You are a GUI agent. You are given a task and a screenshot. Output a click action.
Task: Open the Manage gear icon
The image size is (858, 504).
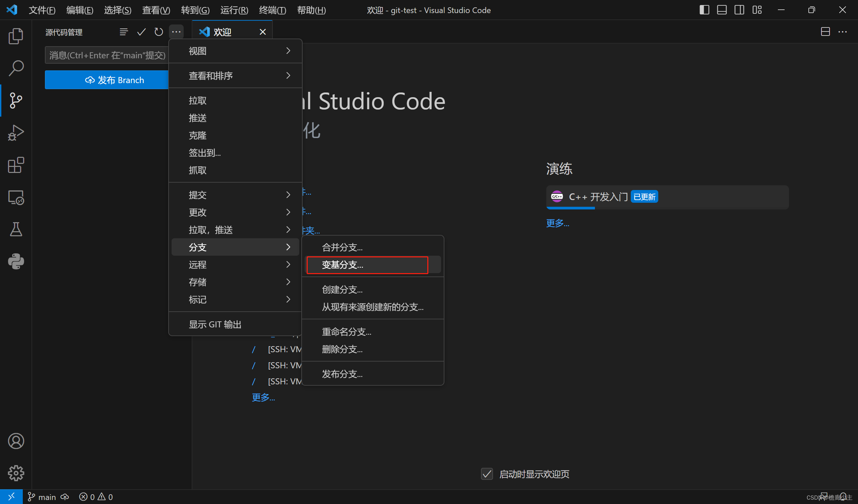tap(16, 473)
